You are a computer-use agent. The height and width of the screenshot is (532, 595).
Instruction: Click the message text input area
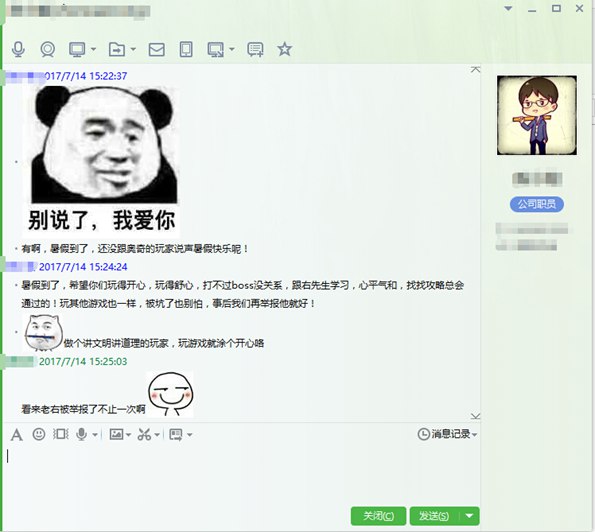[241, 474]
